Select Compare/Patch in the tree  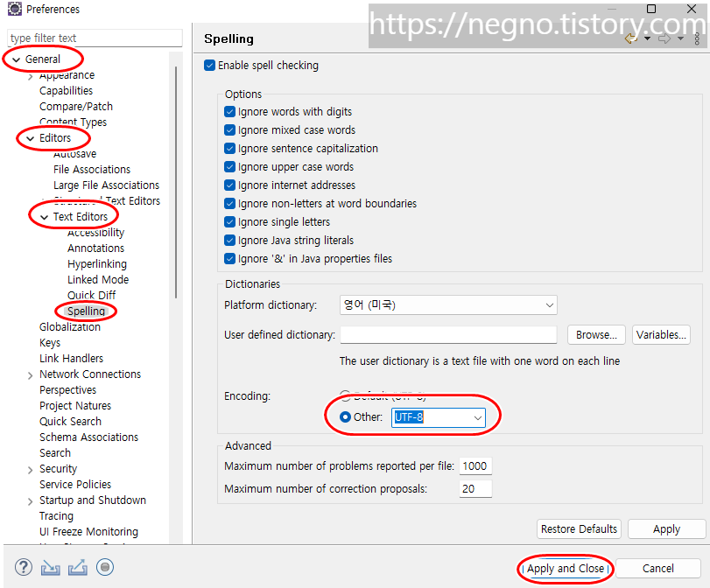[76, 107]
